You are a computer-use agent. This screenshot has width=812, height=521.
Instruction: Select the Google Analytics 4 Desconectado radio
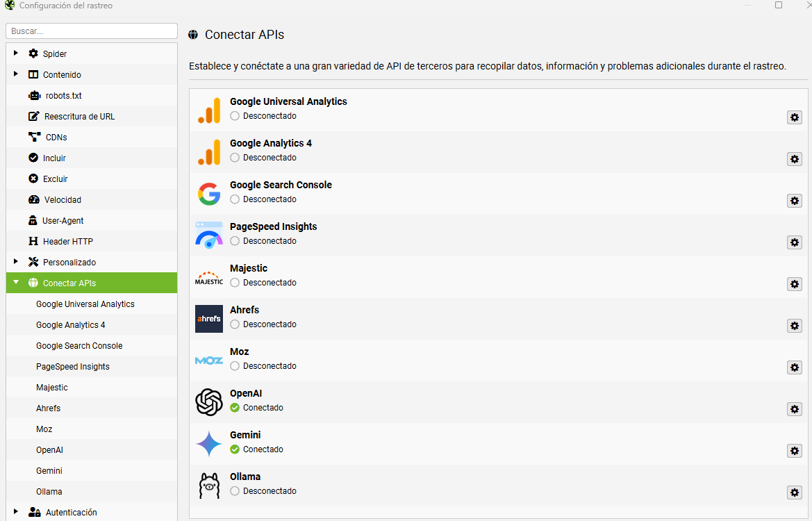click(235, 158)
